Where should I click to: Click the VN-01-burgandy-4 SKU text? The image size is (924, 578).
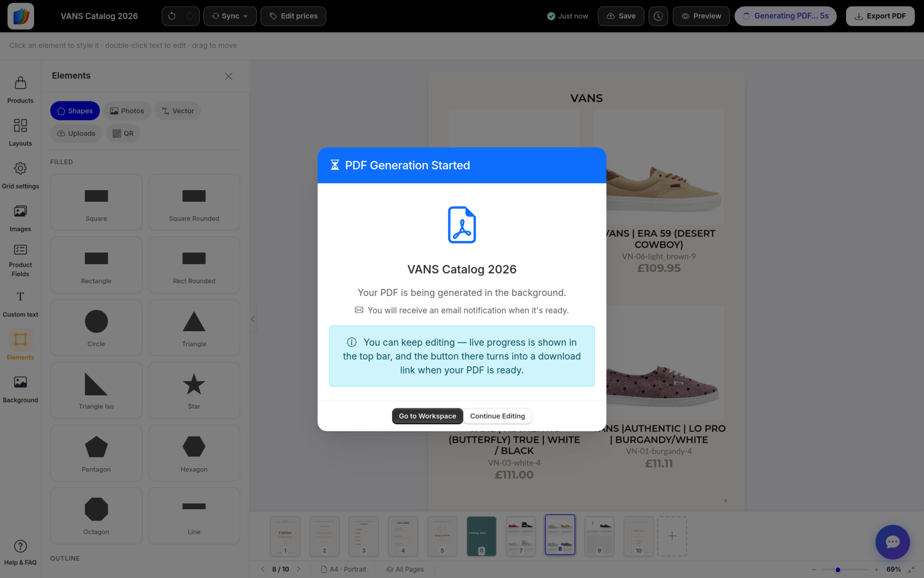659,451
